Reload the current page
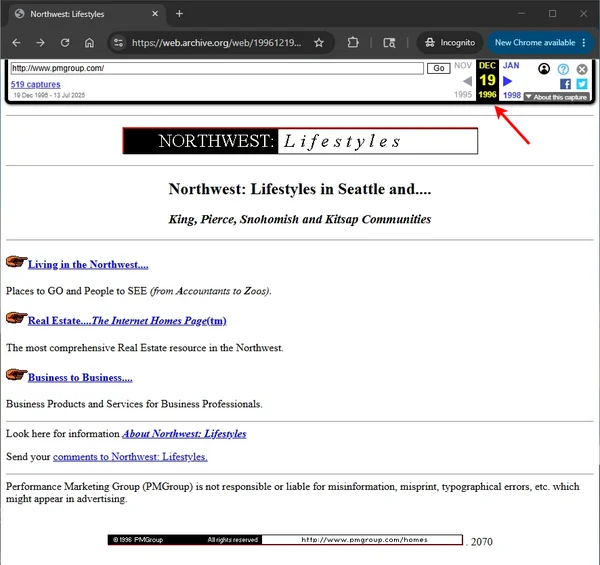600x565 pixels. (x=65, y=42)
